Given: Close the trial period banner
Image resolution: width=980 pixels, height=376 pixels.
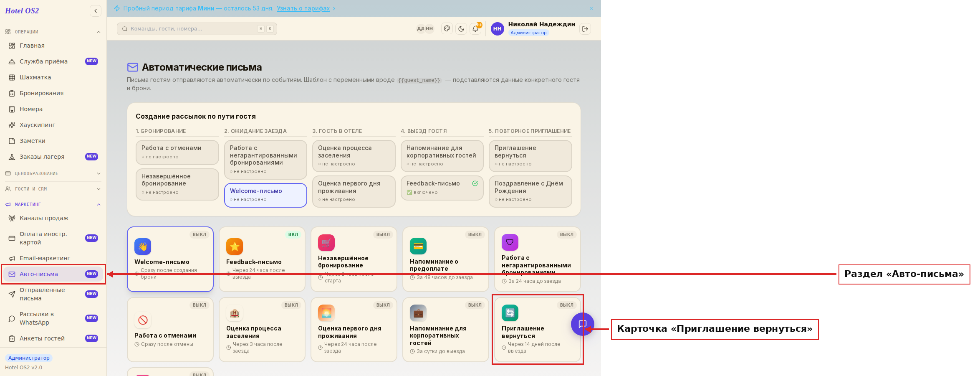Looking at the screenshot, I should tap(591, 8).
